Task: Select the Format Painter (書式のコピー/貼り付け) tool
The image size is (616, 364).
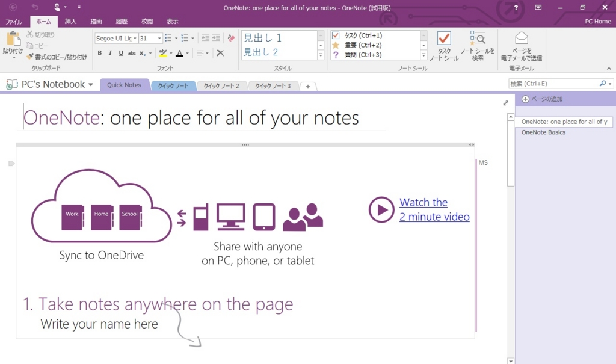Action: 57,57
